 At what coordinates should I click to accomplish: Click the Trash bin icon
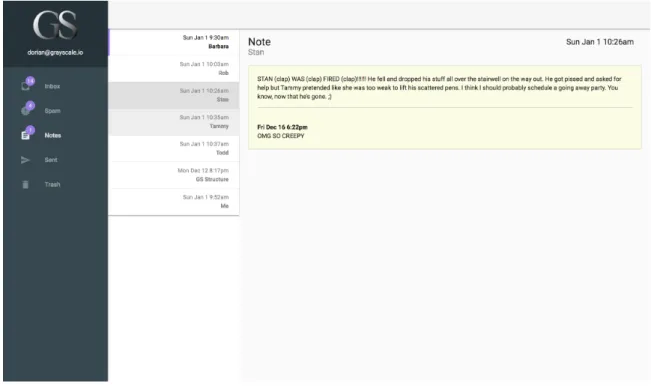click(x=25, y=184)
